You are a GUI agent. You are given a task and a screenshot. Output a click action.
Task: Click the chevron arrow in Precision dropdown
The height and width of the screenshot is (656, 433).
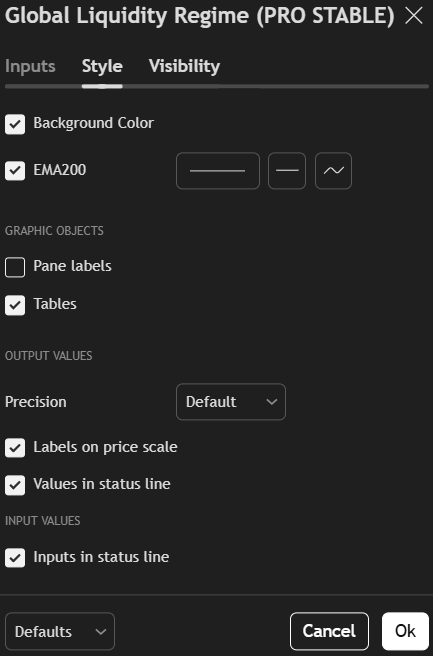pos(272,402)
